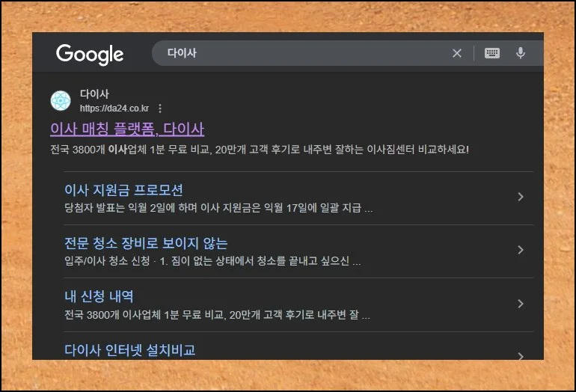Image resolution: width=576 pixels, height=392 pixels.
Task: Click the https://da24.co.kr URL text
Action: 114,108
